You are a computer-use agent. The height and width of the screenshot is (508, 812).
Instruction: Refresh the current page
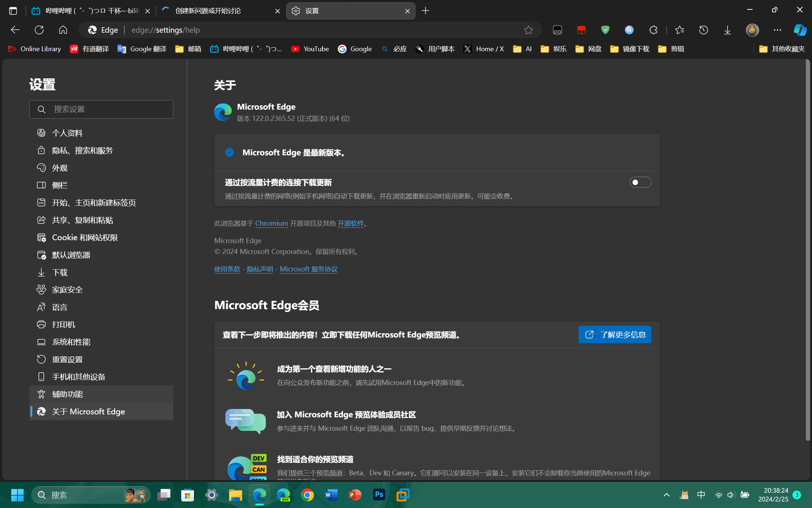[x=39, y=30]
